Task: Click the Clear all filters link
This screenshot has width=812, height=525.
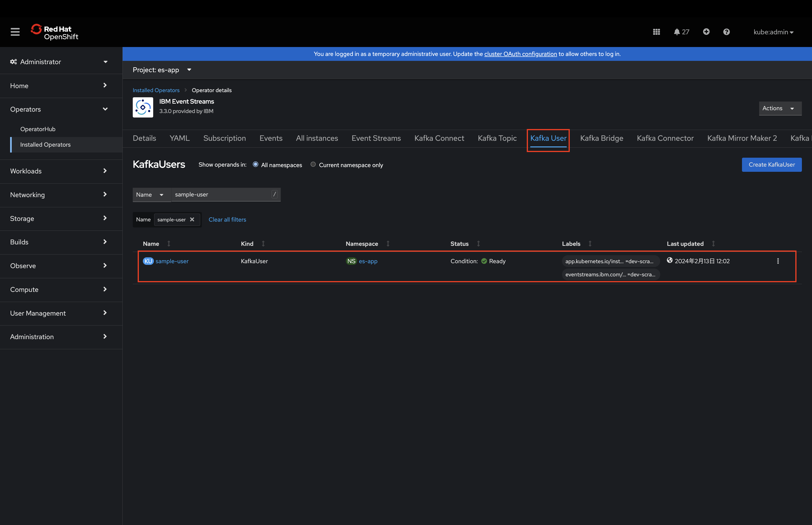Action: [x=227, y=219]
